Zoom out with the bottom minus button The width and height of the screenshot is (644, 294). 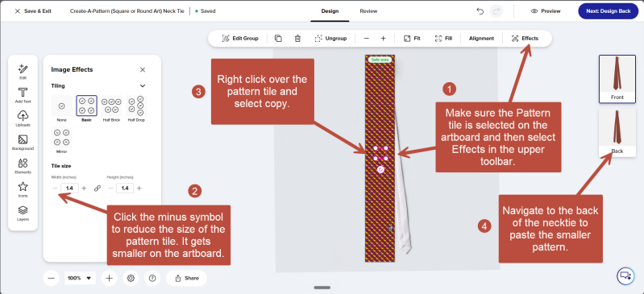pyautogui.click(x=51, y=278)
